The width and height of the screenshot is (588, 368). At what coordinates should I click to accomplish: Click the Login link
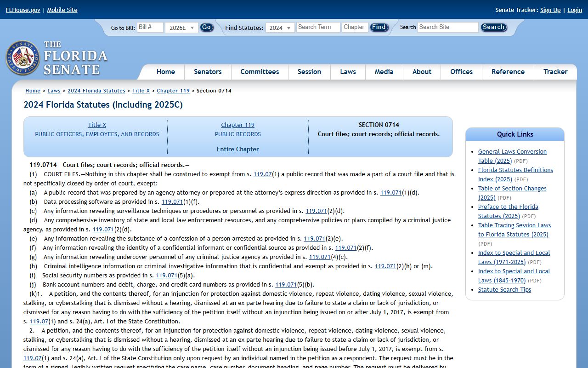[575, 10]
